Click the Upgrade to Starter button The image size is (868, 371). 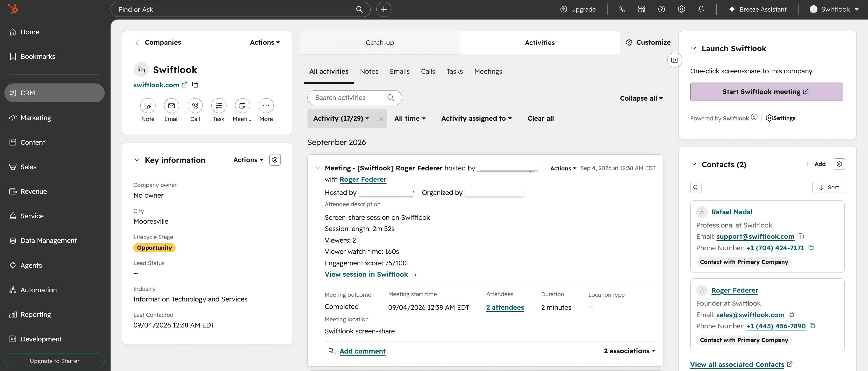(55, 361)
